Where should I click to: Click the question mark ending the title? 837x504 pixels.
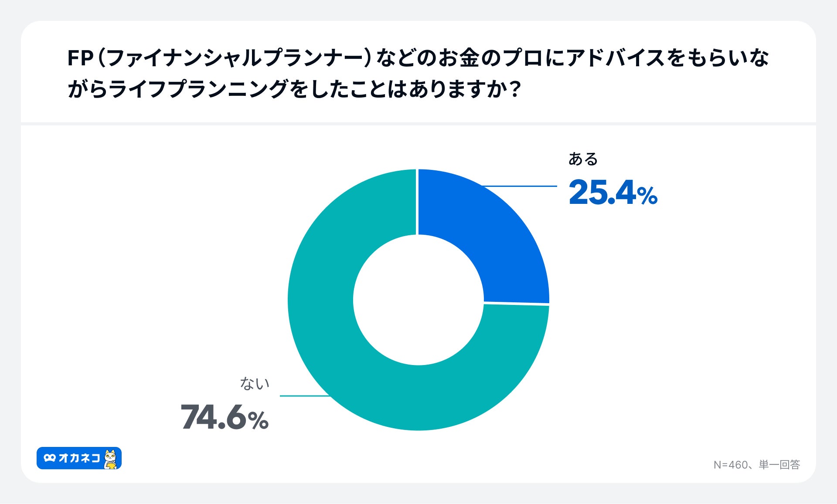click(515, 89)
